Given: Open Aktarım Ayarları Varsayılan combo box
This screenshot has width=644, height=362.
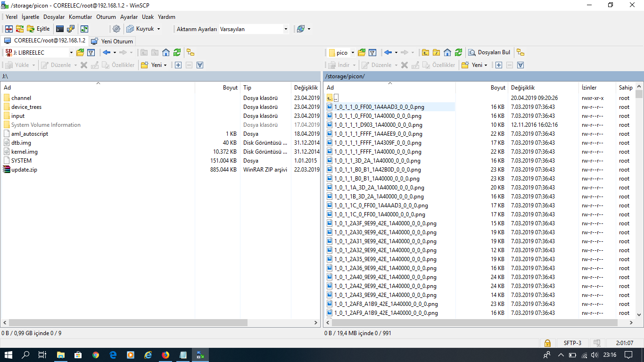Looking at the screenshot, I should click(254, 29).
